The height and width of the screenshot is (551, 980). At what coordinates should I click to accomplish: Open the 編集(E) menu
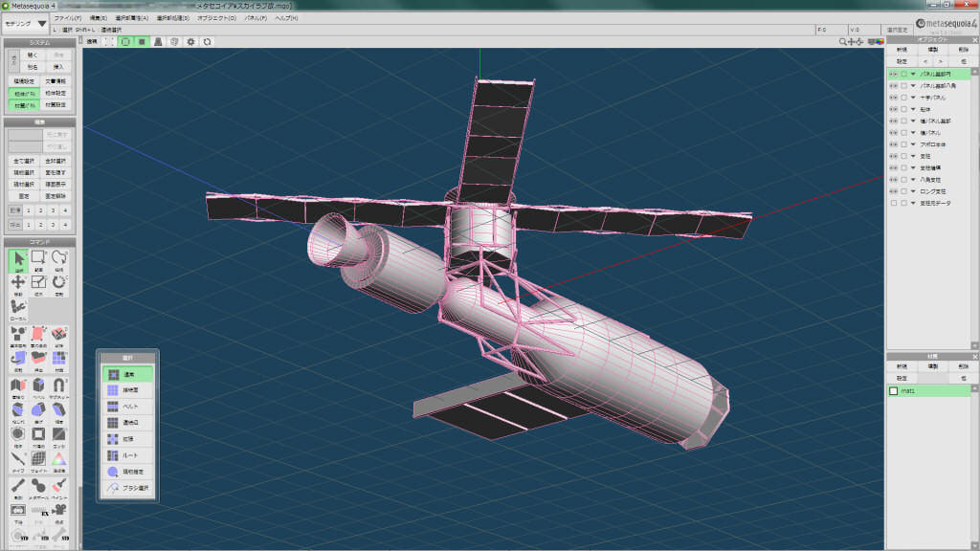99,18
